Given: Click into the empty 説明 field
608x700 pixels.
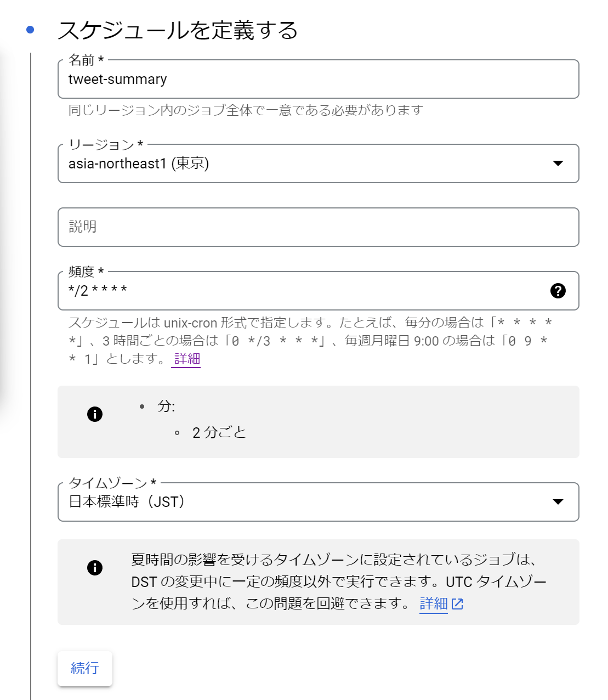Looking at the screenshot, I should [319, 227].
